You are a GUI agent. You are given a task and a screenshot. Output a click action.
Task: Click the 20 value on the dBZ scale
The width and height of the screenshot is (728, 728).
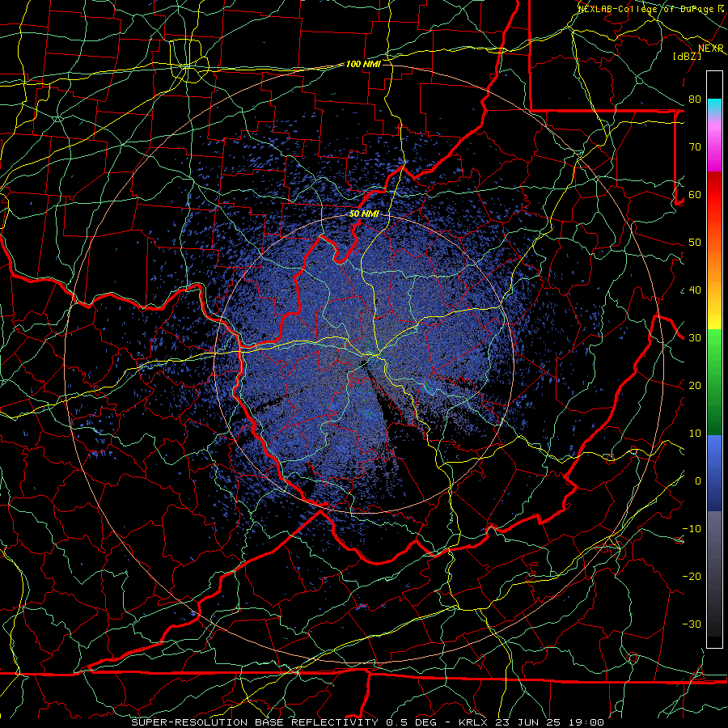point(695,386)
